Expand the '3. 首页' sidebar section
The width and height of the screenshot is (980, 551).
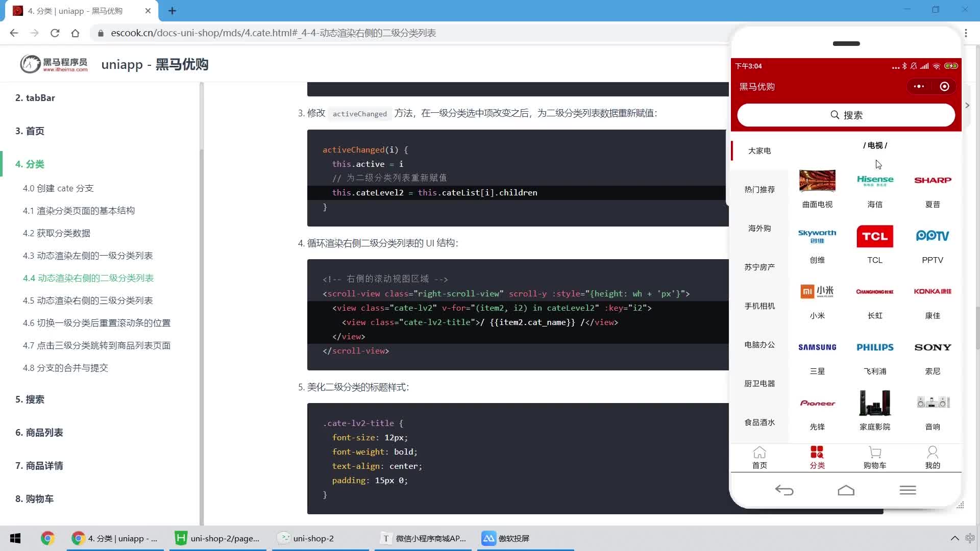tap(30, 131)
